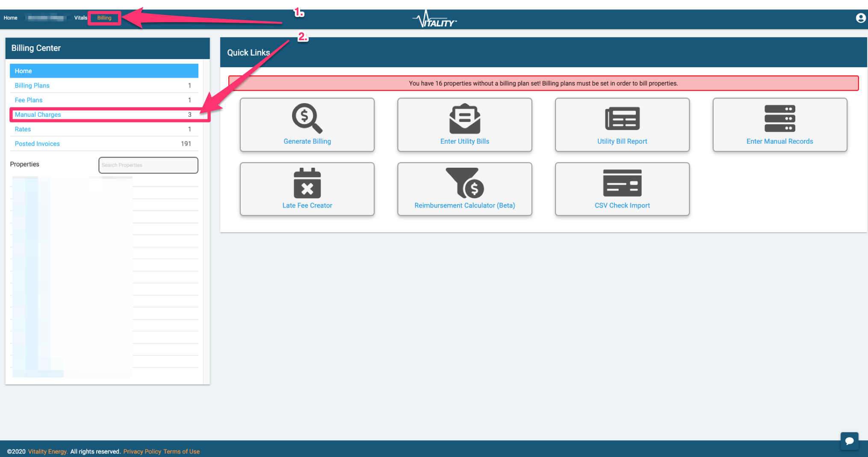Click the Search Properties input field

pyautogui.click(x=148, y=165)
